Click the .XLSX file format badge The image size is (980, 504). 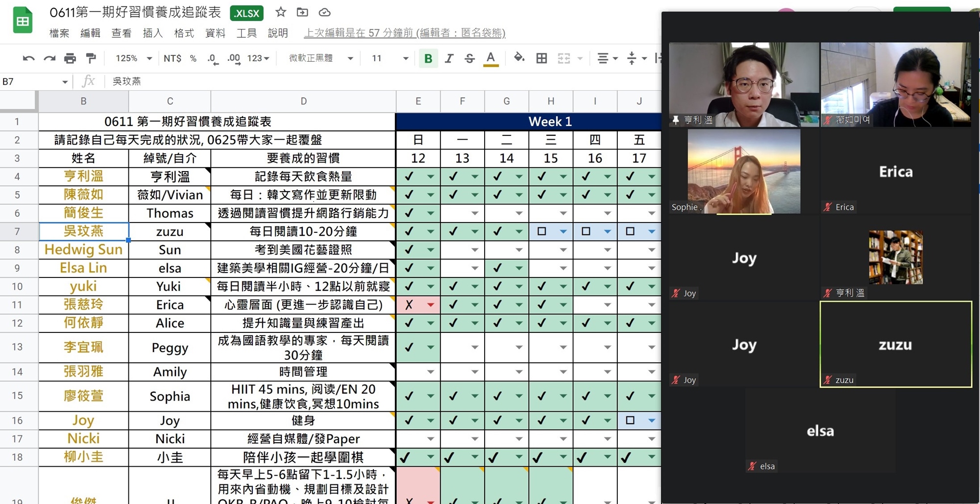(x=246, y=13)
